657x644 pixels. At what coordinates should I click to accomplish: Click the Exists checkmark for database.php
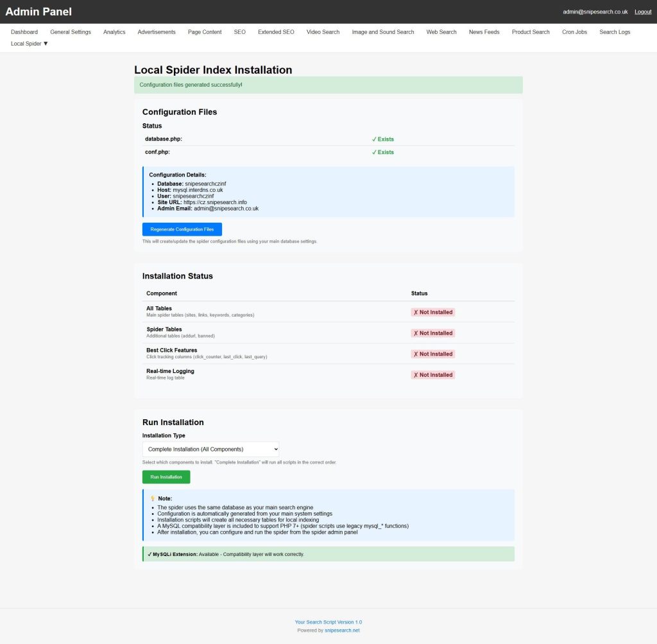tap(383, 139)
